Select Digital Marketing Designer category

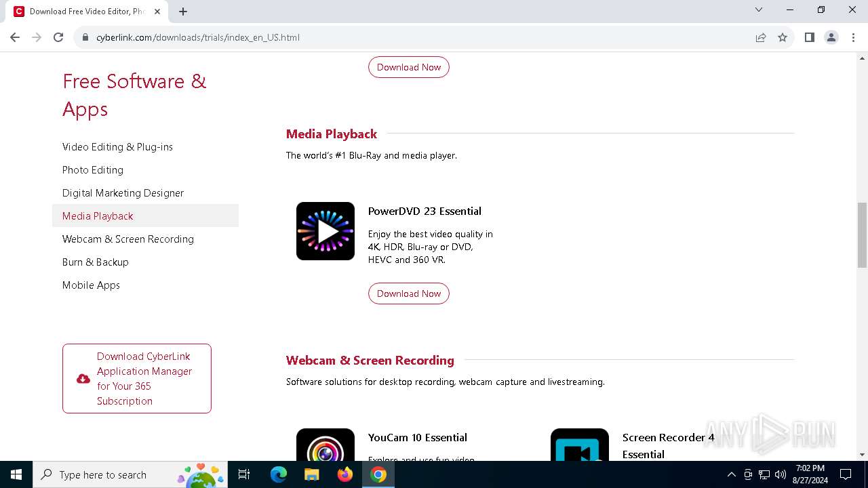click(x=123, y=193)
